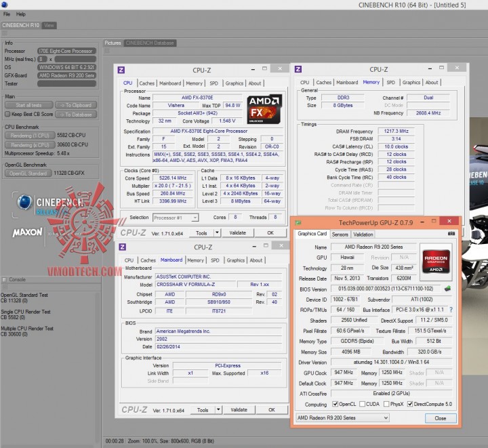Click the Close button in GPU-Z

pos(441,418)
